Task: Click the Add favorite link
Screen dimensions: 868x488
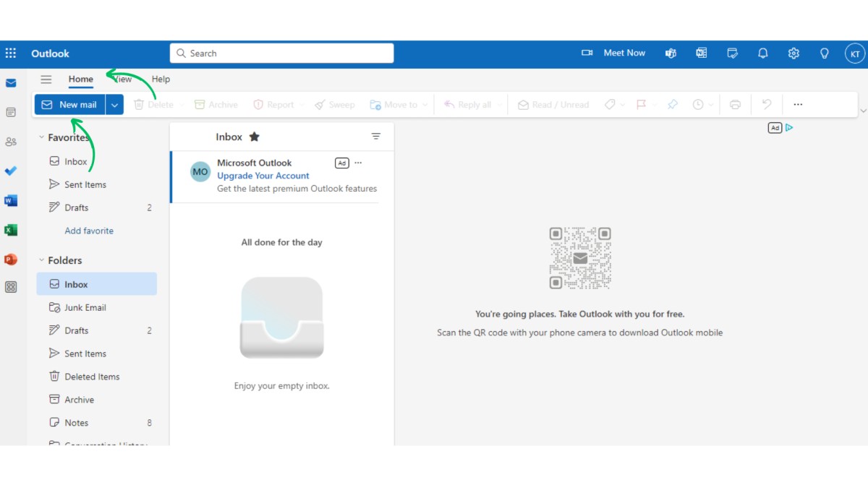Action: pyautogui.click(x=89, y=231)
